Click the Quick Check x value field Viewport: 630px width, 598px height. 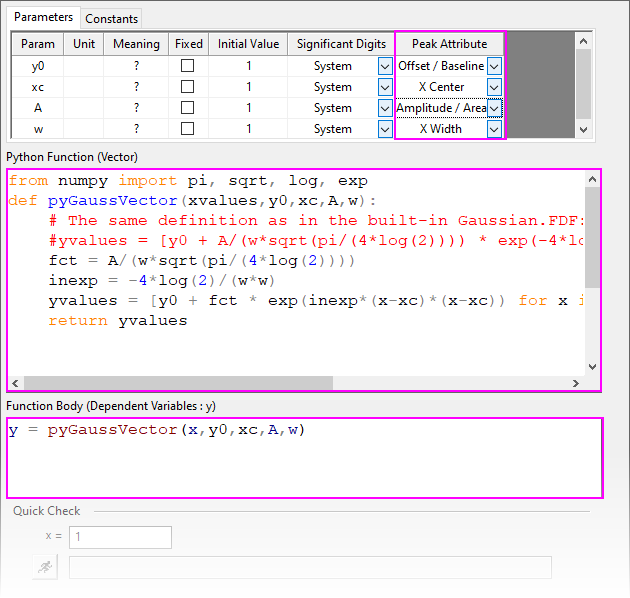[120, 537]
